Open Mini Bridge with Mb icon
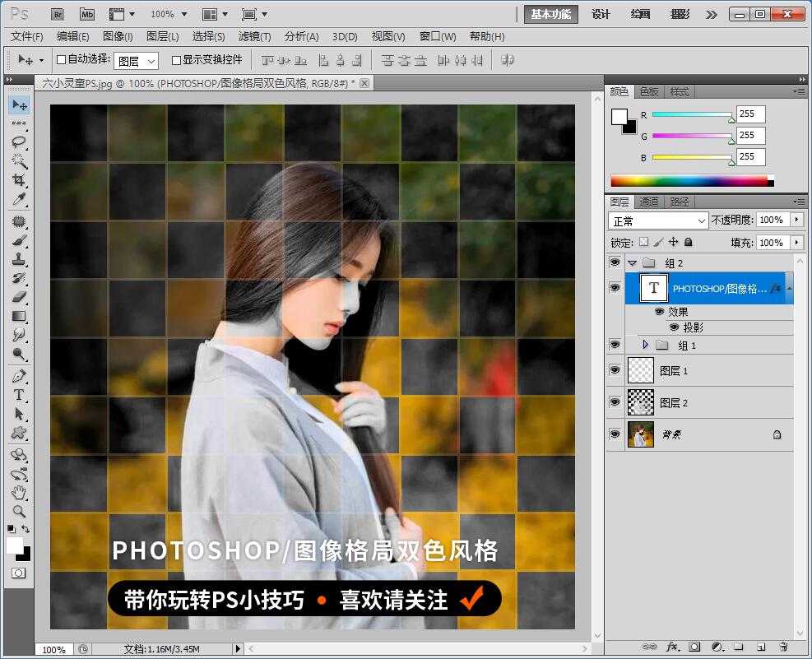Screen dimensions: 812x659 87,15
